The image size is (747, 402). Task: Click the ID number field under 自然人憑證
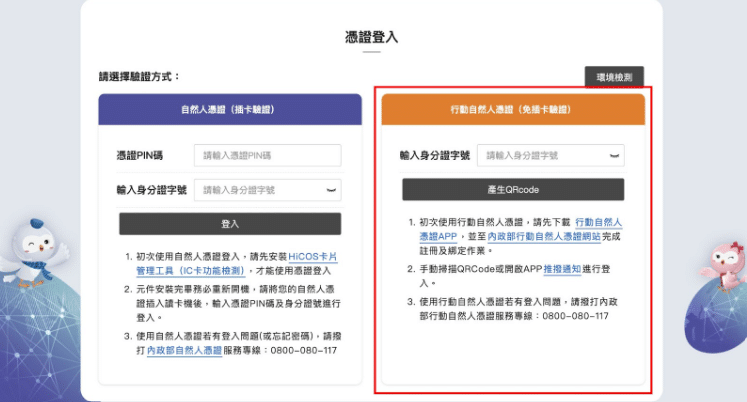tap(258, 189)
